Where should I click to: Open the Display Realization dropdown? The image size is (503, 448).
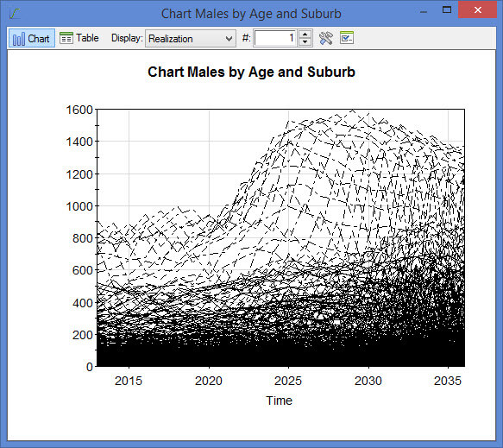[x=191, y=39]
